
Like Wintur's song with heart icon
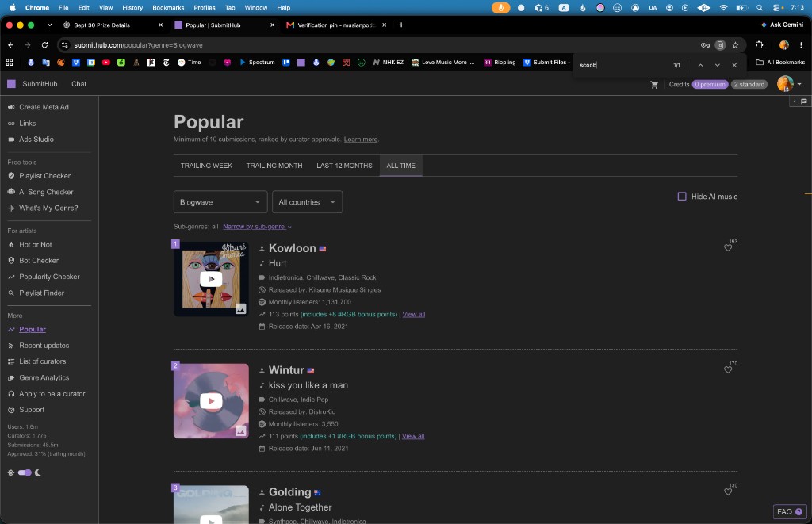(x=728, y=369)
